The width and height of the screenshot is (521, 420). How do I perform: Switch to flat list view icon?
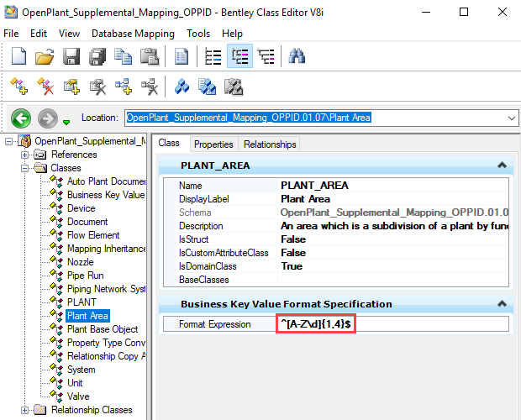tap(213, 56)
